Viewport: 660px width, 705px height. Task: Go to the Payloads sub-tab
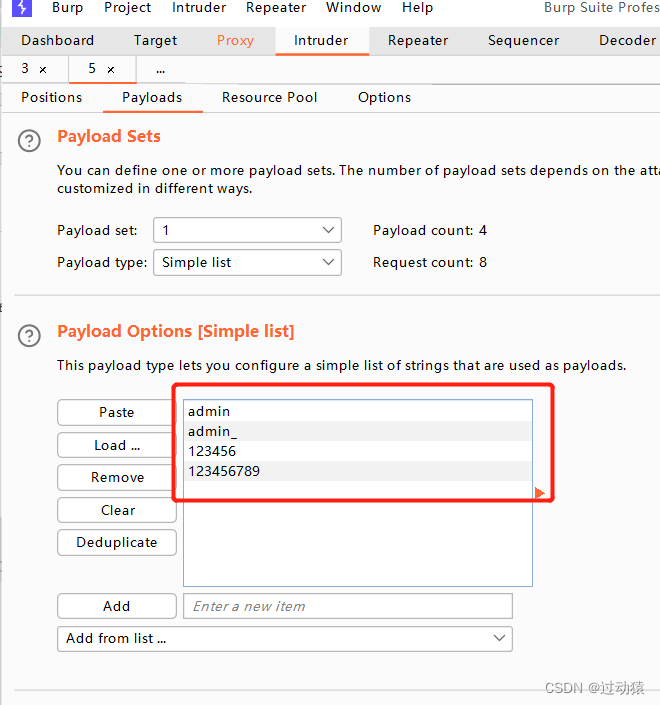152,98
